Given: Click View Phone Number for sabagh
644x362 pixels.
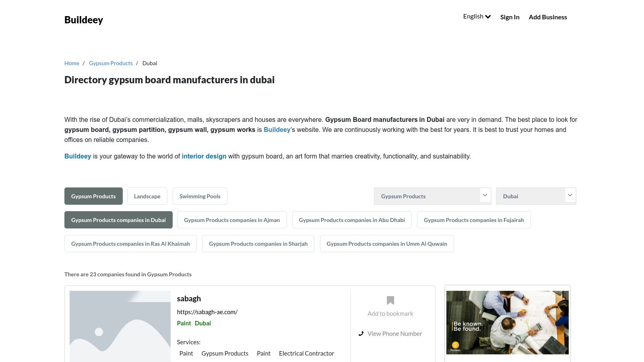Looking at the screenshot, I should point(394,333).
